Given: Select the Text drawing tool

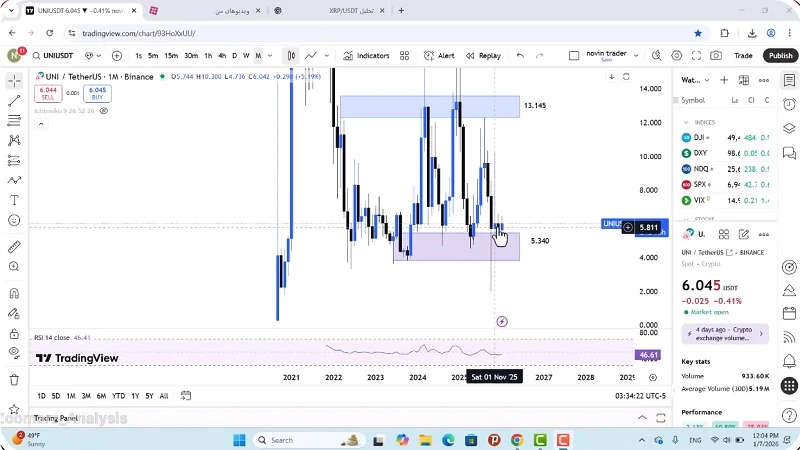Looking at the screenshot, I should click(14, 200).
